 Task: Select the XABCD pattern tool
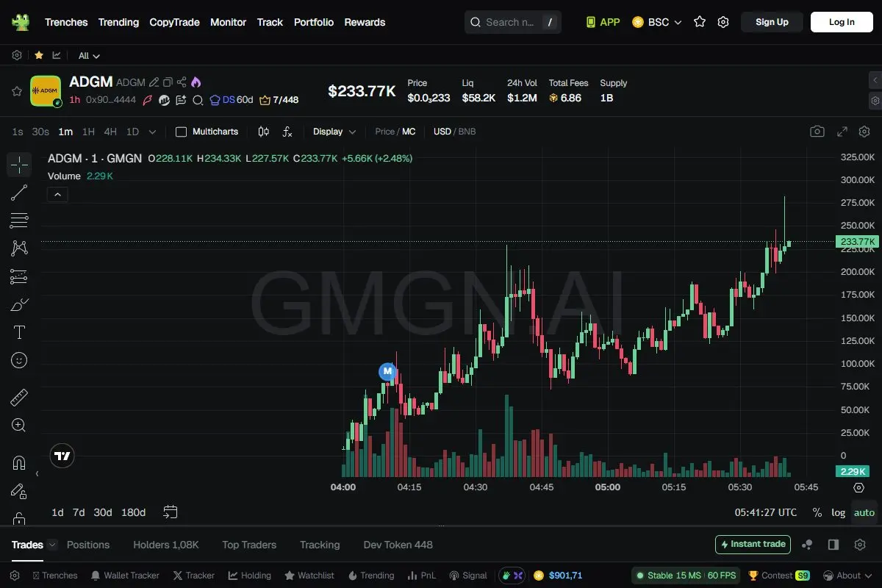tap(19, 248)
